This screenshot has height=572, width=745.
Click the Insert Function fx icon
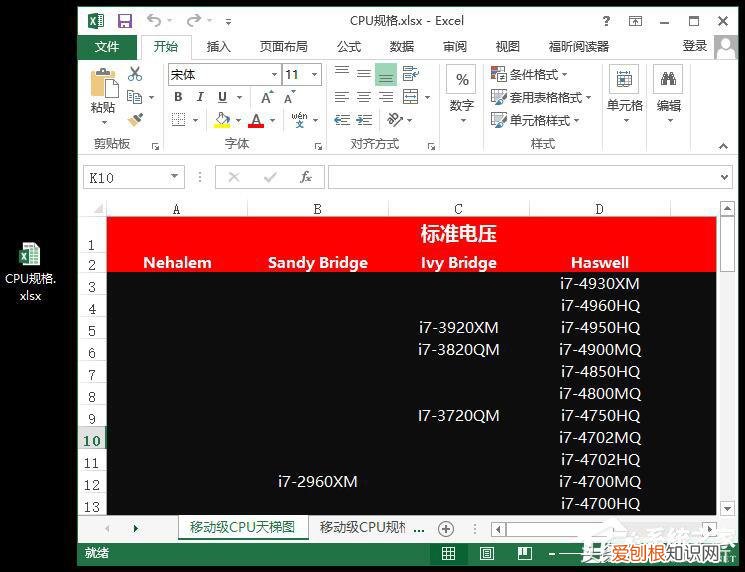(306, 177)
